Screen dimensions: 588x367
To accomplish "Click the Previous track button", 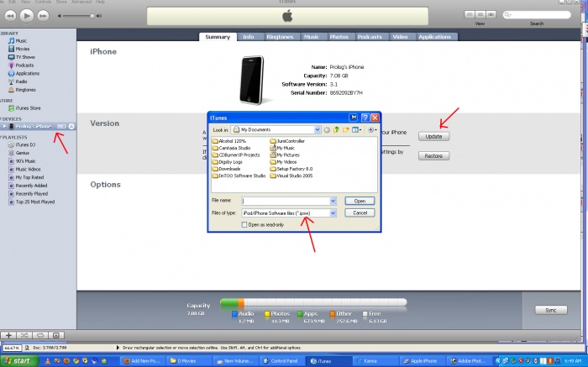I will click(10, 16).
